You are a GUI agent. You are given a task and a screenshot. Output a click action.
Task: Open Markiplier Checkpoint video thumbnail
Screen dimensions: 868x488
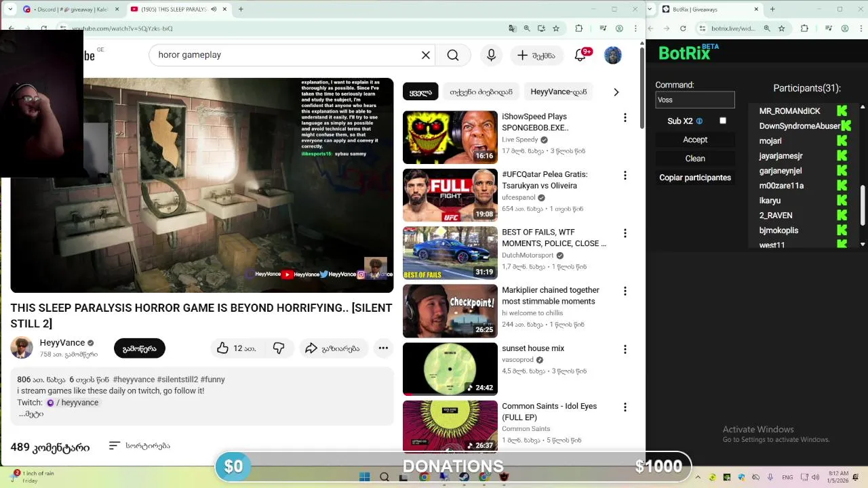(450, 311)
